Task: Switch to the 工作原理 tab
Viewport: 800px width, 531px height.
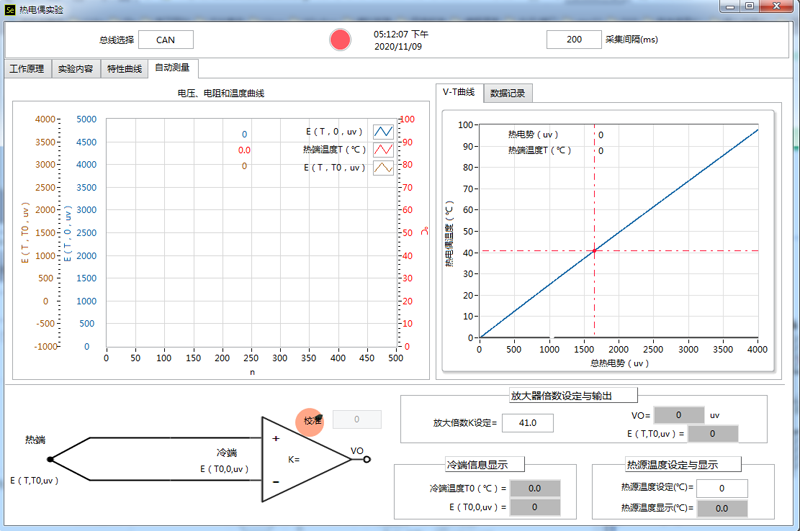Action: [x=27, y=69]
